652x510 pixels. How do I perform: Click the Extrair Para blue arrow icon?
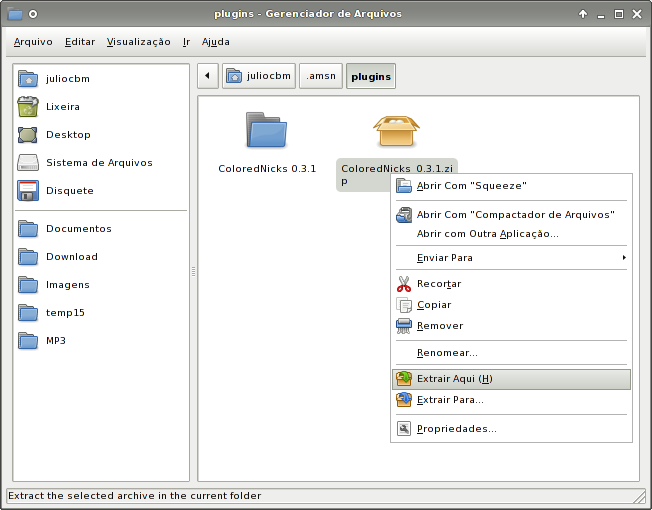(404, 400)
